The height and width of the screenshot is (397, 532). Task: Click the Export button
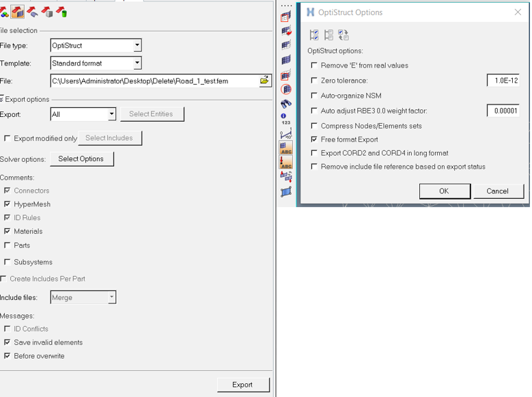click(x=243, y=385)
